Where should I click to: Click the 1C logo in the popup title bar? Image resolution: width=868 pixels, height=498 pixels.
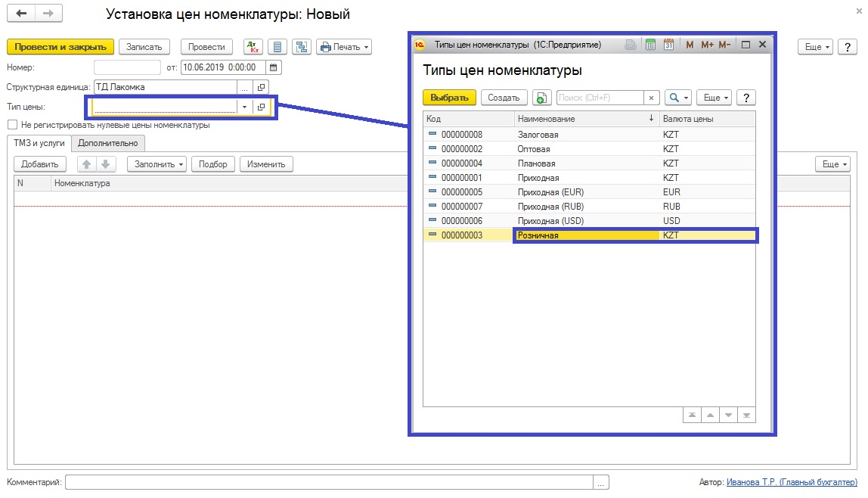click(420, 45)
